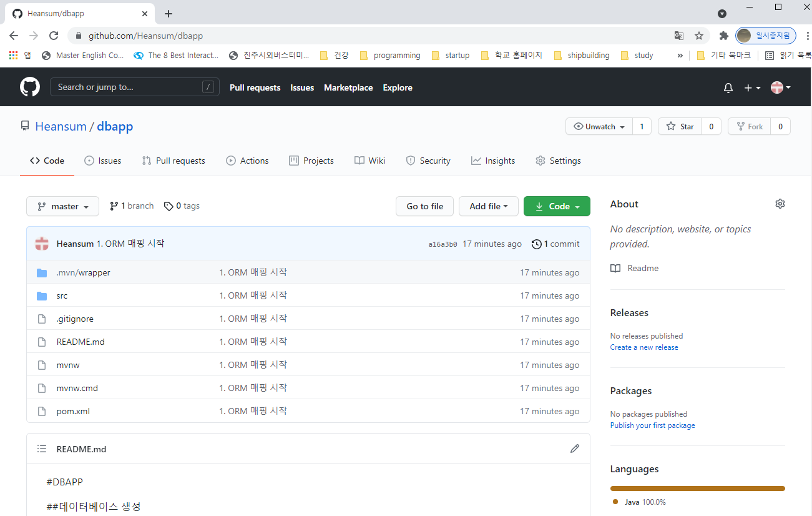Click the pom.xml file icon

click(42, 411)
